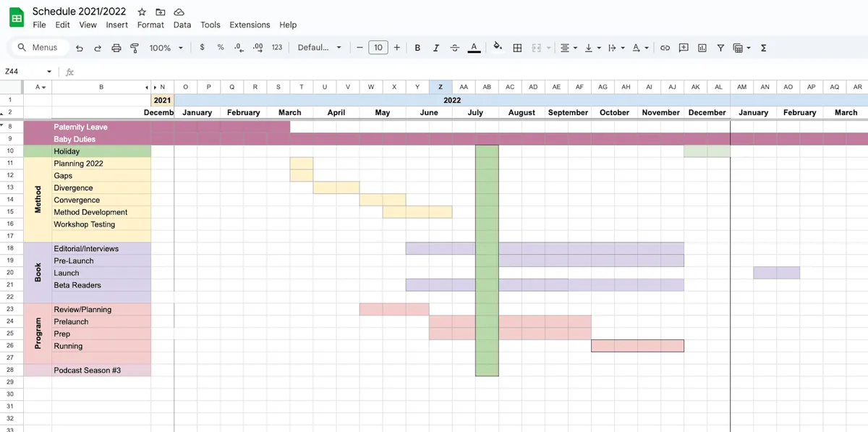
Task: Open the Name box dropdown arrow
Action: point(49,72)
